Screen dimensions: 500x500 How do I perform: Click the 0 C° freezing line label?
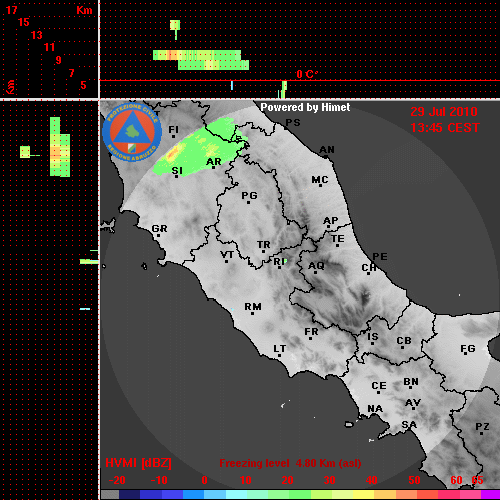(x=307, y=74)
